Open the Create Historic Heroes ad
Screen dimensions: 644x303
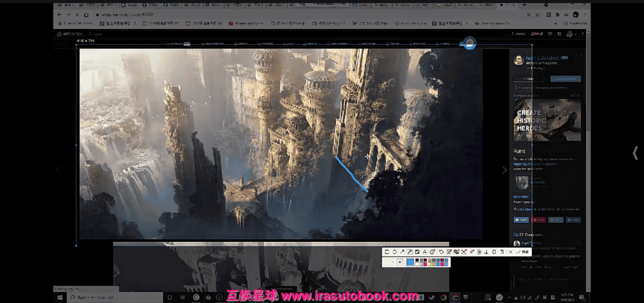(547, 120)
